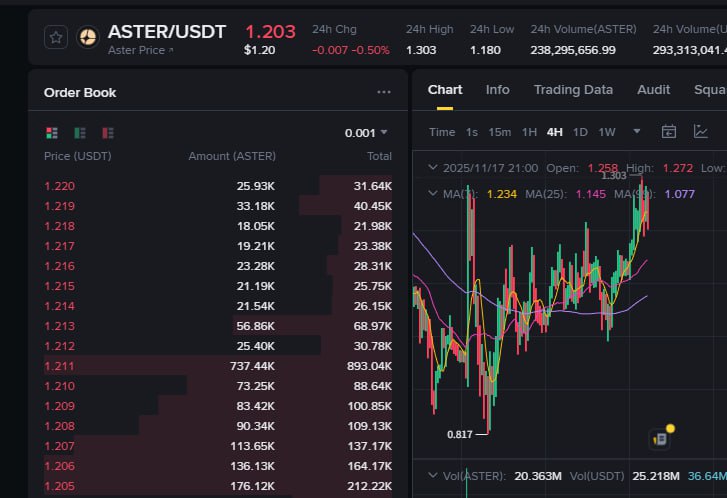Show sell orders only view (red icon)
727x498 pixels.
[x=107, y=133]
